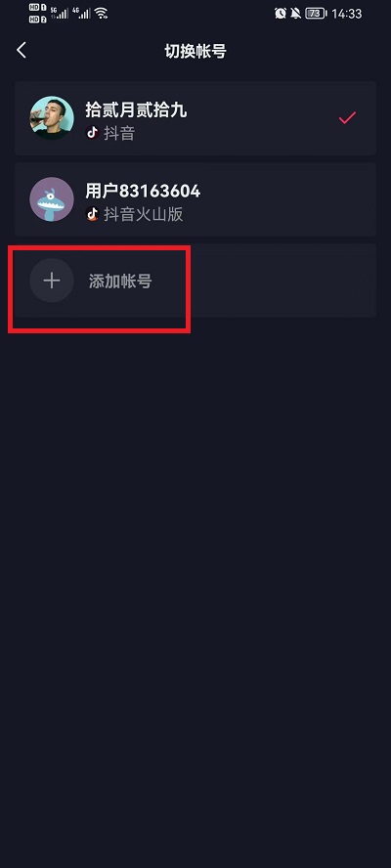391x868 pixels.
Task: Tap the 抖音火山版 label text
Action: pos(144,214)
